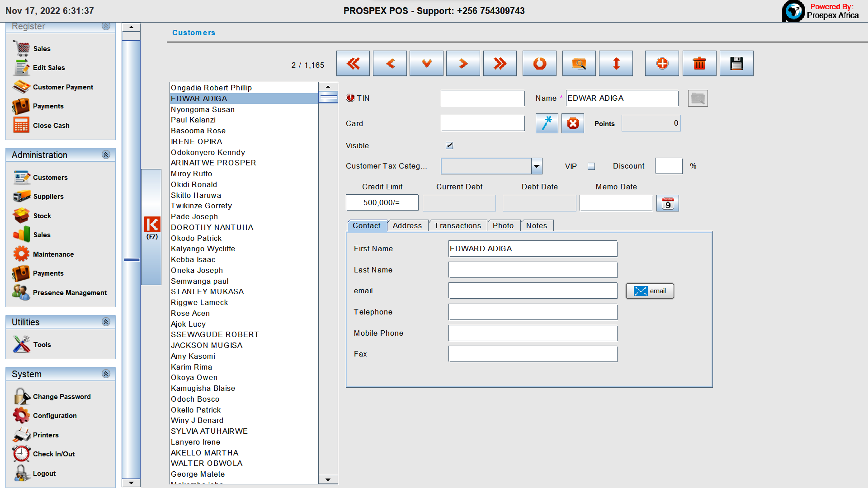
Task: Open Customer Tax Category dropdown
Action: click(536, 166)
